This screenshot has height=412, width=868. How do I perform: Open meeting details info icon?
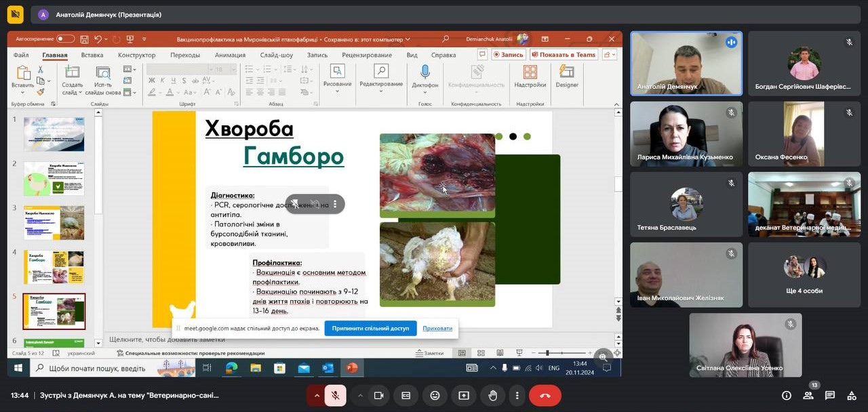coord(787,396)
